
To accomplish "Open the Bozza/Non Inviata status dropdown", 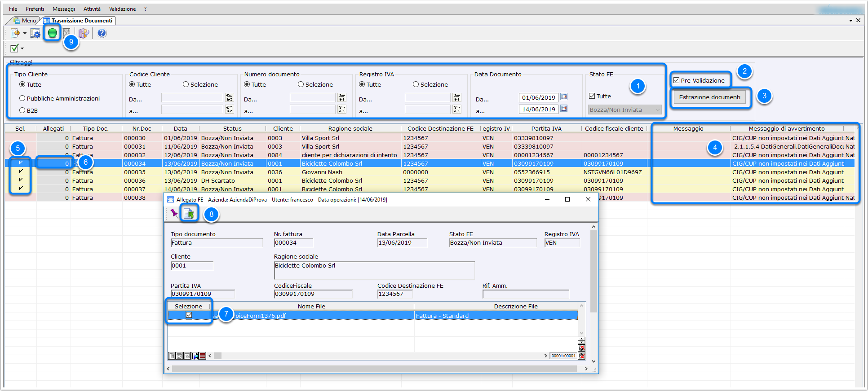I will [x=624, y=110].
